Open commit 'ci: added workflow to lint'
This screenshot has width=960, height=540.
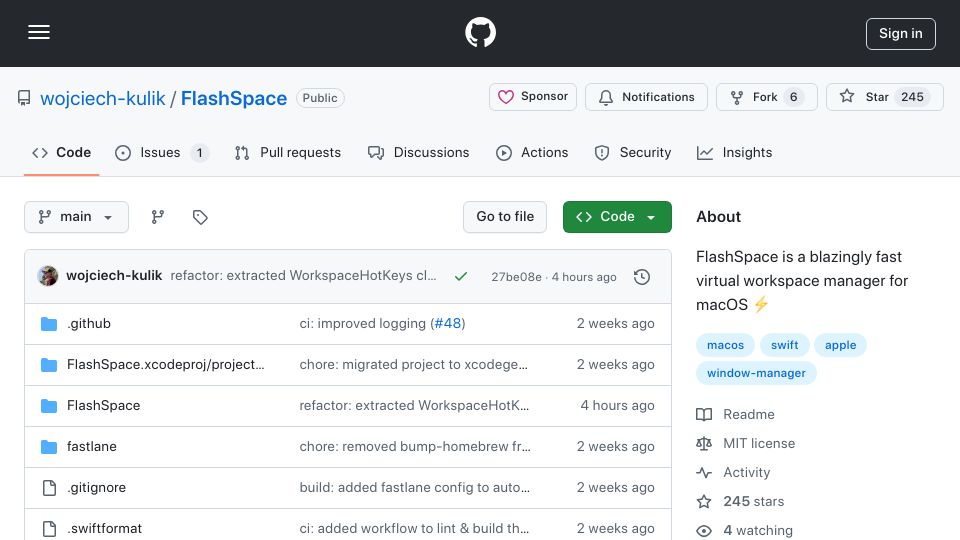click(x=414, y=528)
